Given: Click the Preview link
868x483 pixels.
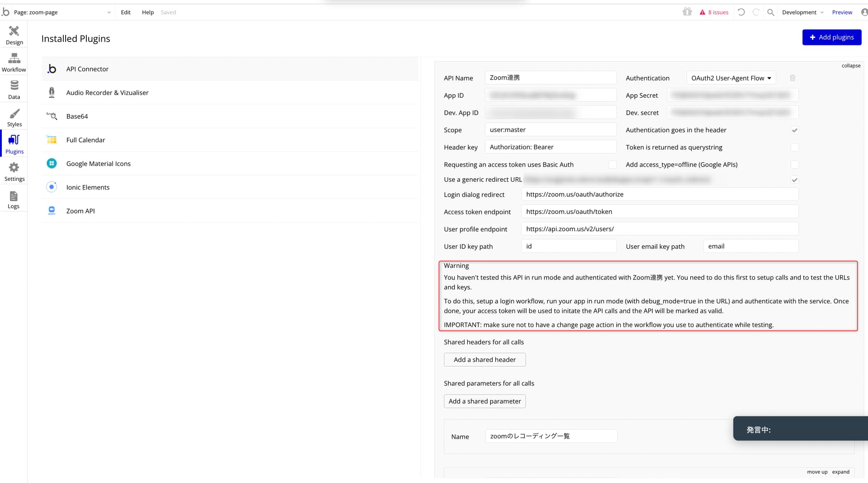Looking at the screenshot, I should coord(842,12).
